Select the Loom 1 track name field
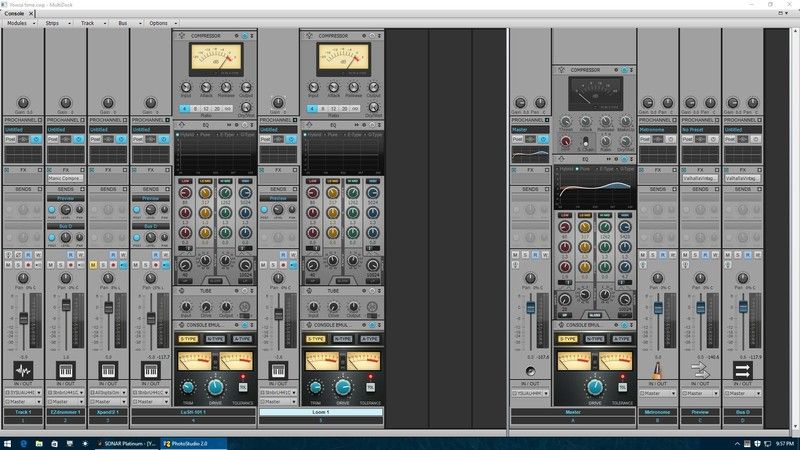The height and width of the screenshot is (450, 800). tap(320, 412)
